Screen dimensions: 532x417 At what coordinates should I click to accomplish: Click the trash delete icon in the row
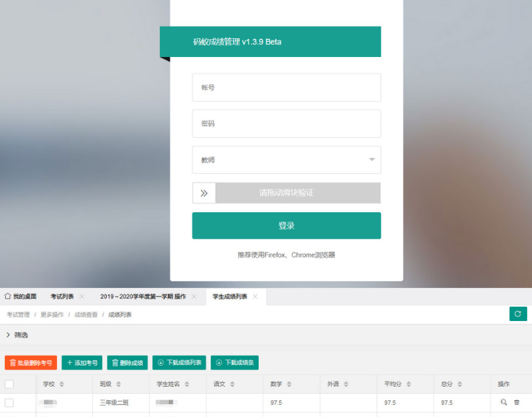pyautogui.click(x=517, y=403)
